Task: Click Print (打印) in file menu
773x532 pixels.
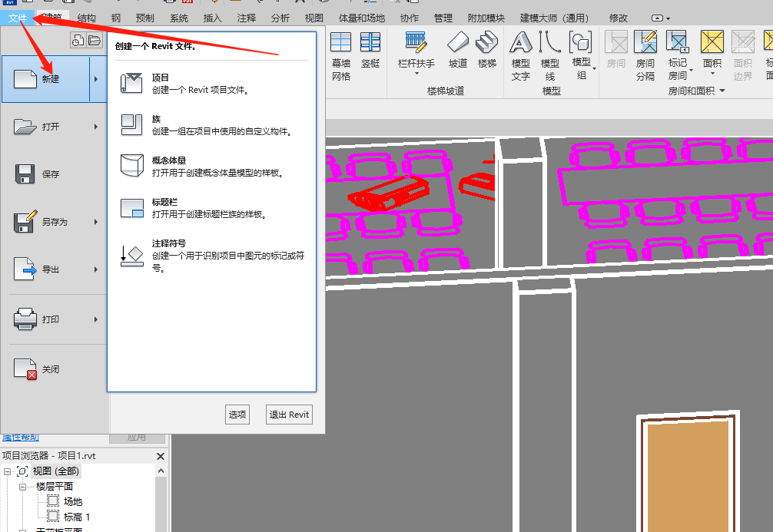Action: (x=46, y=319)
